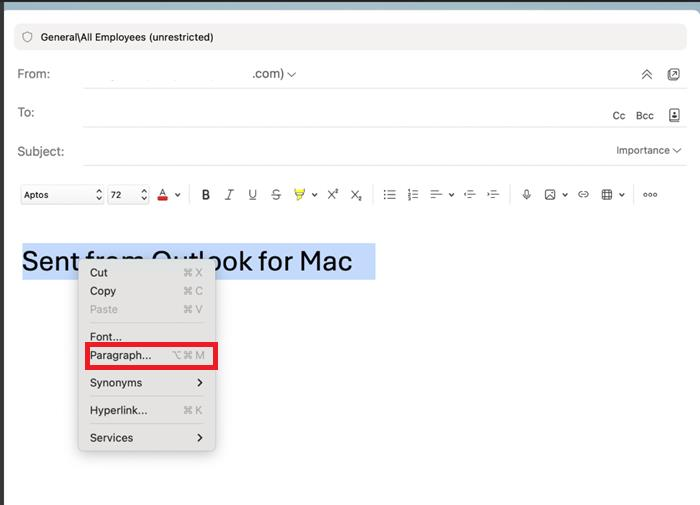Open font color dropdown arrow

click(178, 195)
